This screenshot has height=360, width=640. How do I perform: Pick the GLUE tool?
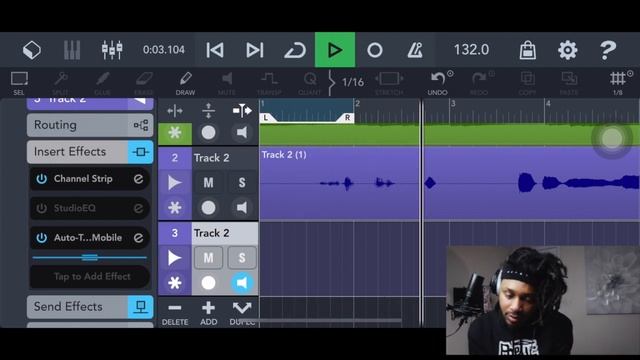pos(102,83)
